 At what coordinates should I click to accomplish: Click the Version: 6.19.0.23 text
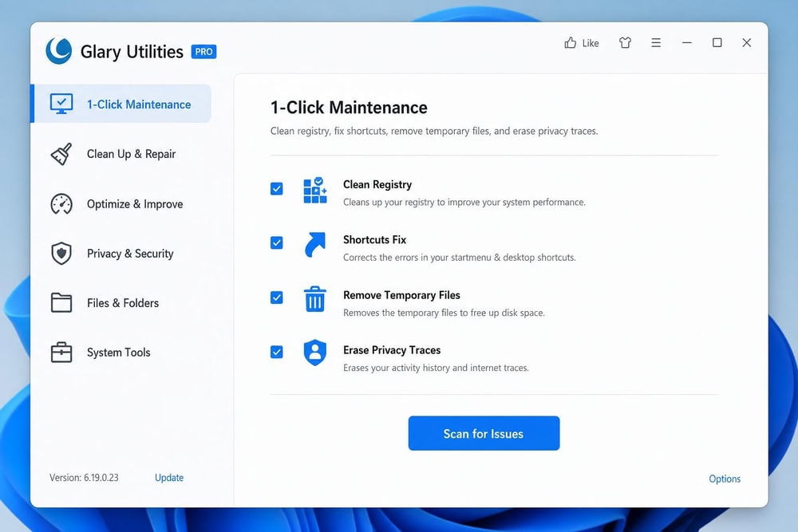click(x=84, y=478)
